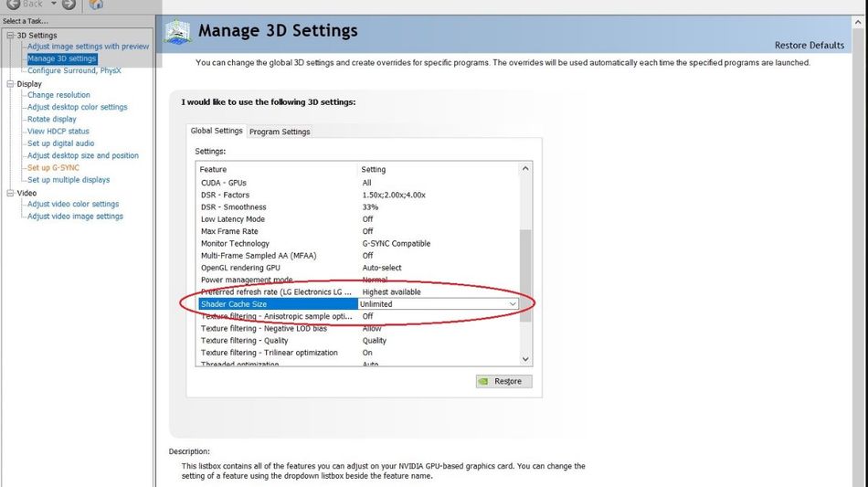Viewport: 868px width, 487px height.
Task: Select the Preferred refresh rate row
Action: pos(358,291)
